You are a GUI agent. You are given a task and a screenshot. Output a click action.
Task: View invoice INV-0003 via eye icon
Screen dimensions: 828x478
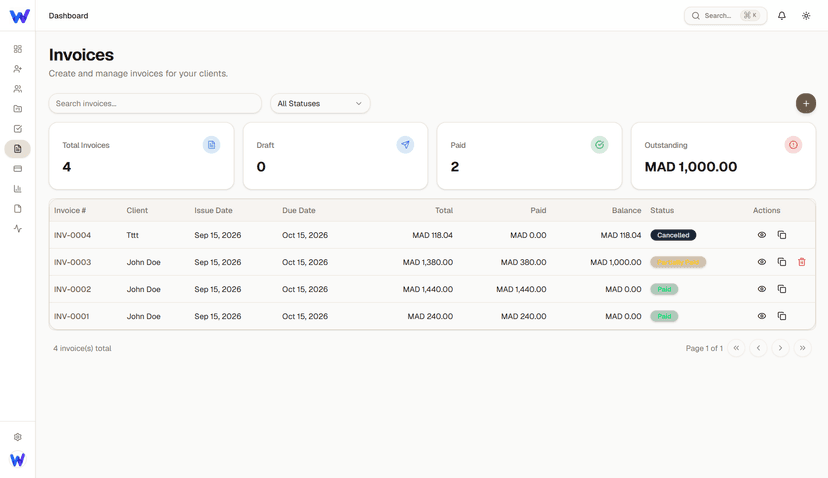761,262
